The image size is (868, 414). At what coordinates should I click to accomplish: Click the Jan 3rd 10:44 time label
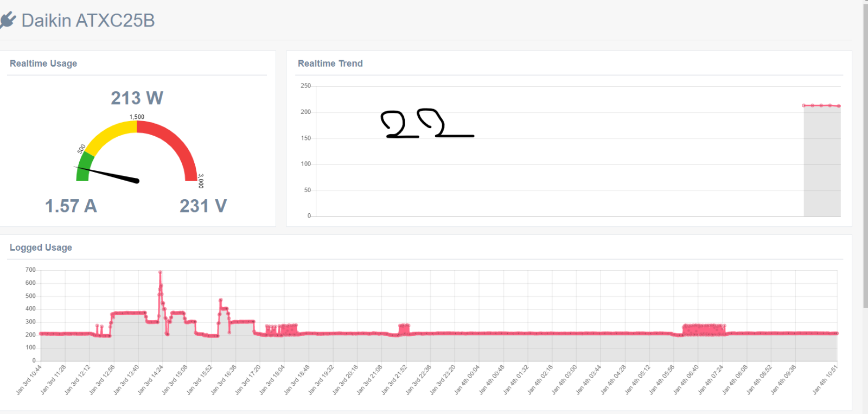[29, 379]
